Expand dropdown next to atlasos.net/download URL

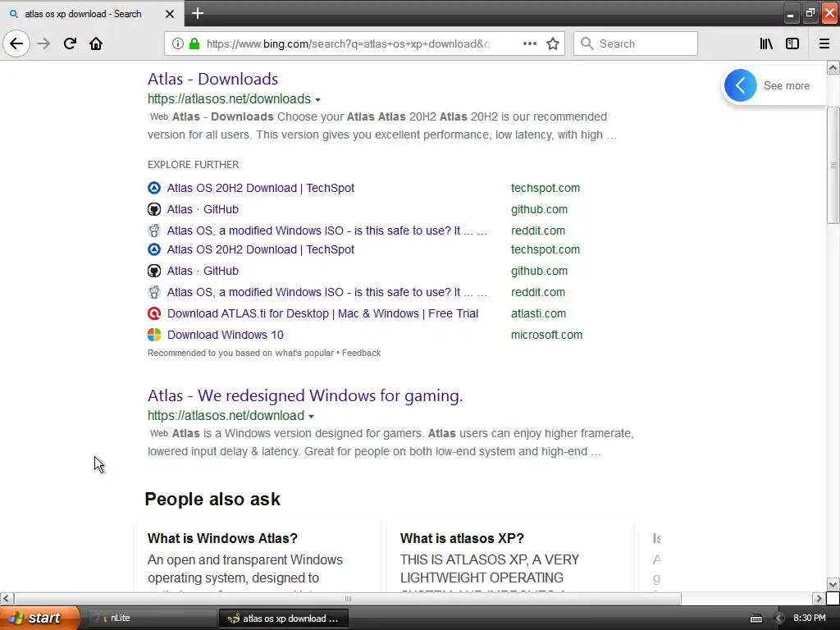tap(311, 416)
